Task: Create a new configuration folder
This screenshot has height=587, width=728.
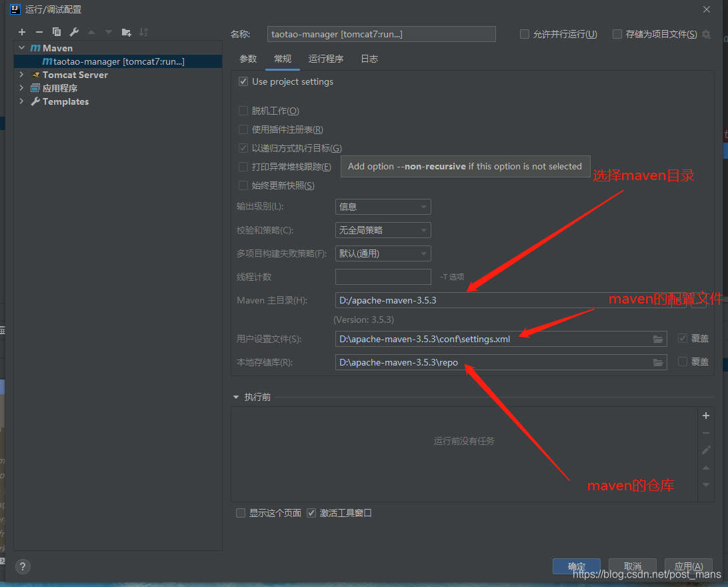Action: coord(126,32)
